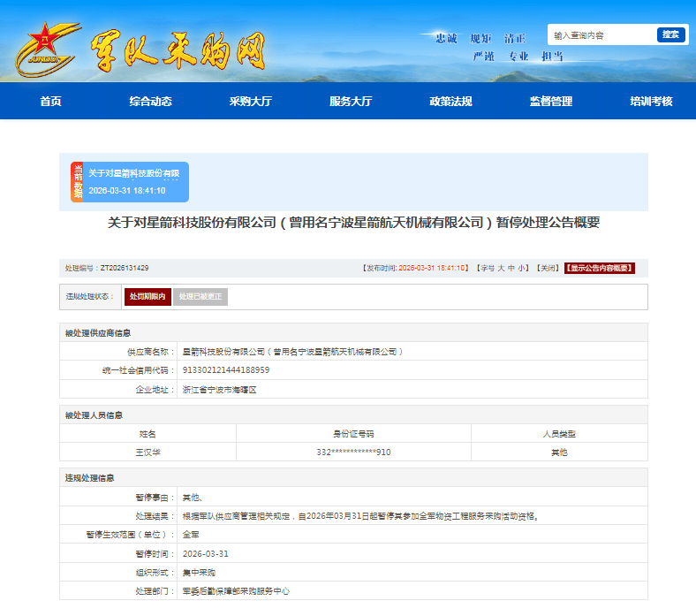The width and height of the screenshot is (696, 616).
Task: Open the 首页 home menu
Action: [x=50, y=102]
